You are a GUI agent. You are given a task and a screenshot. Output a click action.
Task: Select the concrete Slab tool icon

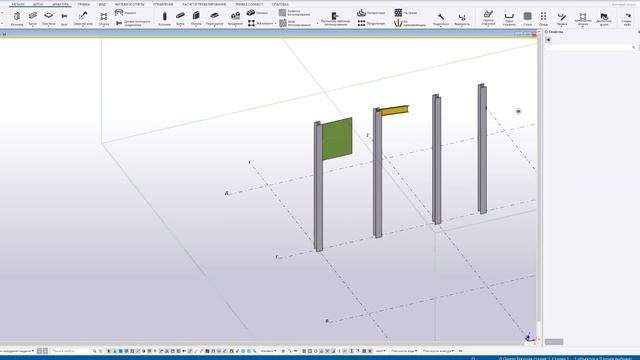point(214,16)
